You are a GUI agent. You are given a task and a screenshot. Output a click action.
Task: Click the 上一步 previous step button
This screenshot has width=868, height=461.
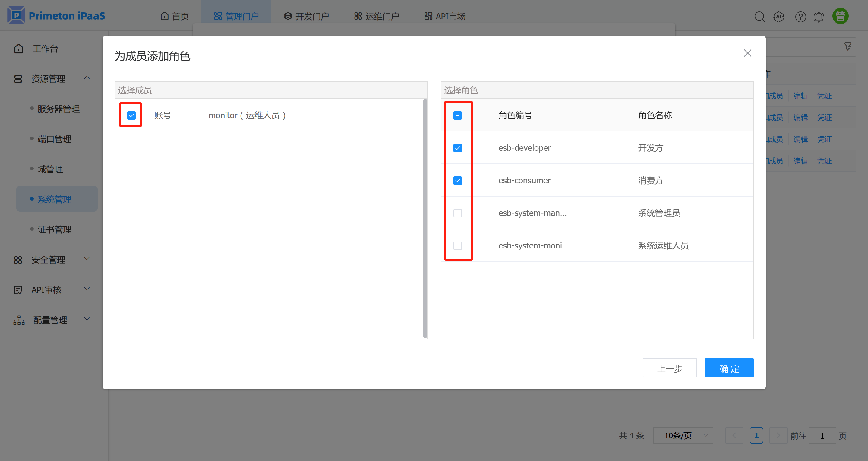(x=669, y=368)
